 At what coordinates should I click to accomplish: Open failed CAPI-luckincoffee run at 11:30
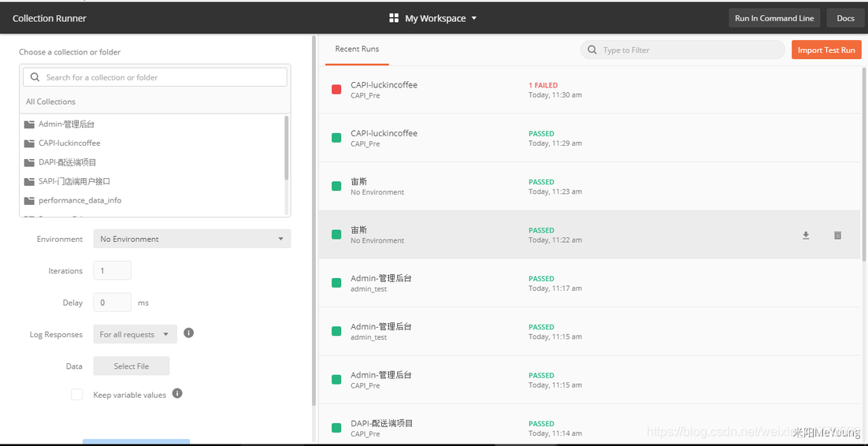pyautogui.click(x=589, y=90)
